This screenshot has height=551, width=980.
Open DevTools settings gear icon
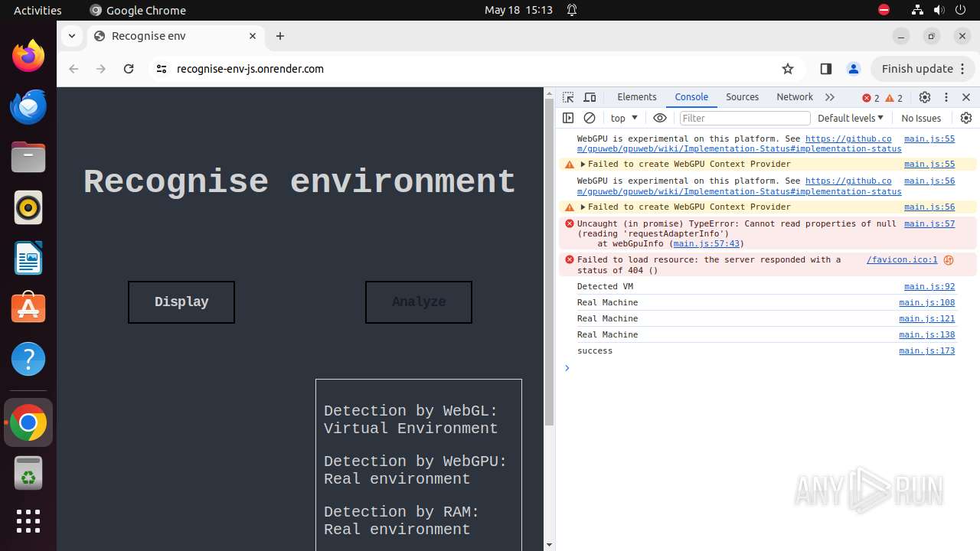pyautogui.click(x=925, y=97)
